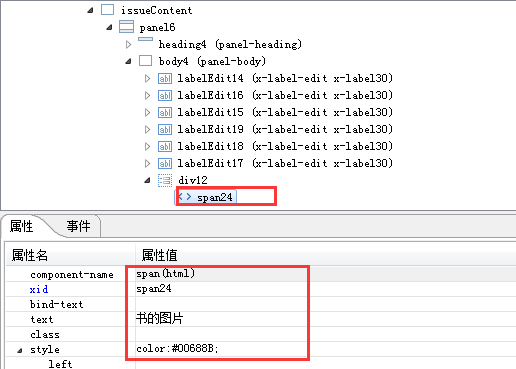This screenshot has width=516, height=369.
Task: Expand the heading4 (panel-heading) node
Action: [x=128, y=44]
